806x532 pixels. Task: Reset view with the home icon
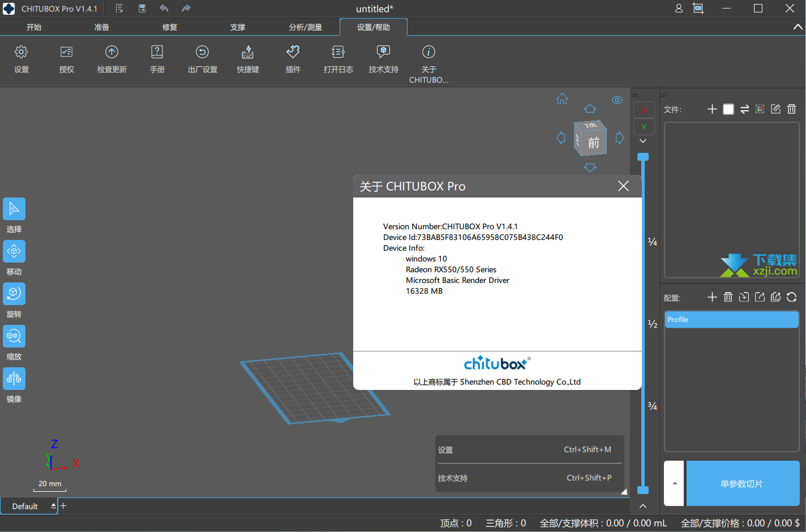(x=562, y=99)
